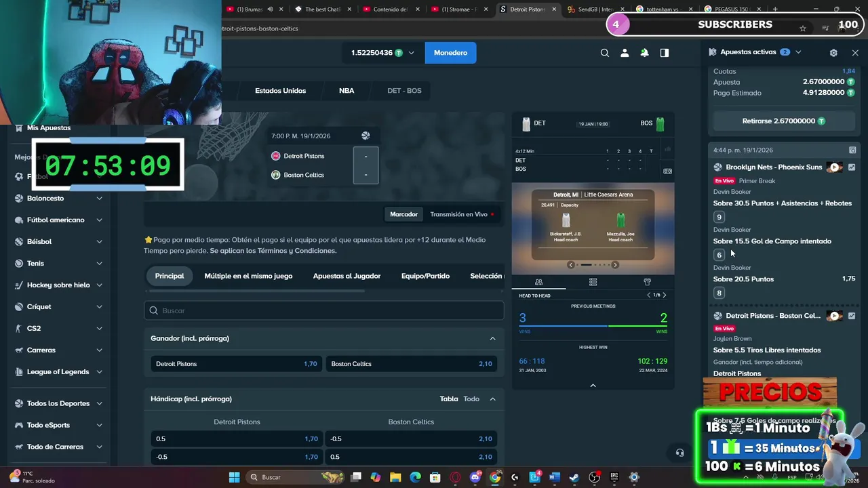The image size is (868, 488).
Task: Expand Hockey sobre hielo sidebar category
Action: pyautogui.click(x=99, y=285)
